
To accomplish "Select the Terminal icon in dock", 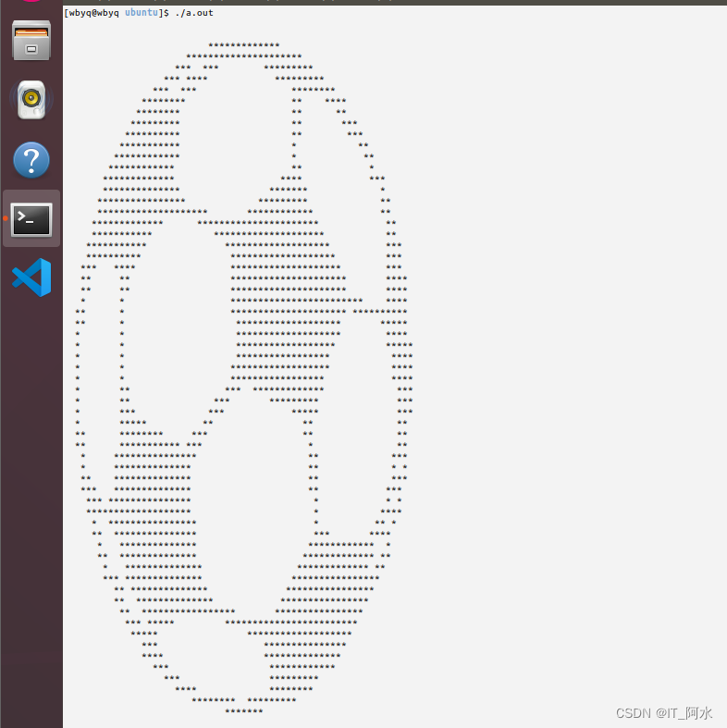I will click(x=31, y=219).
